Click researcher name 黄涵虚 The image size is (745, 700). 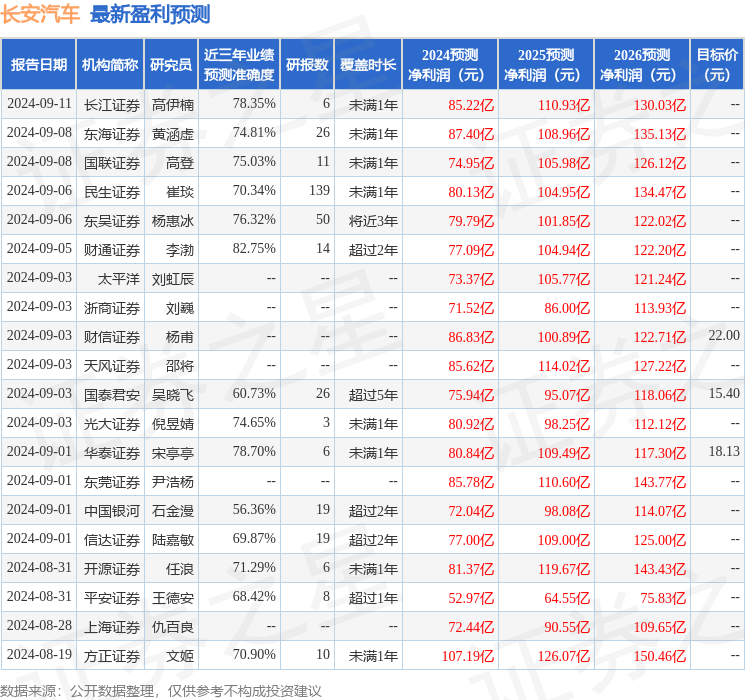pos(173,134)
